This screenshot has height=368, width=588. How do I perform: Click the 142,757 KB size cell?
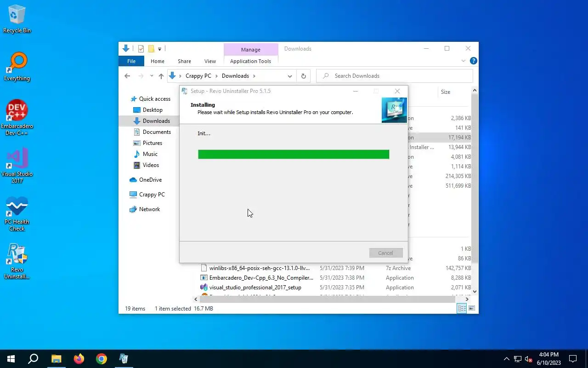click(458, 268)
